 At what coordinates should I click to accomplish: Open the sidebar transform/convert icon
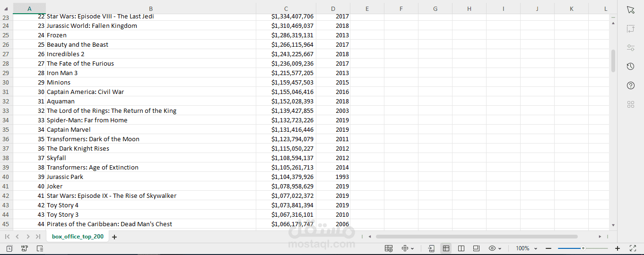click(630, 29)
